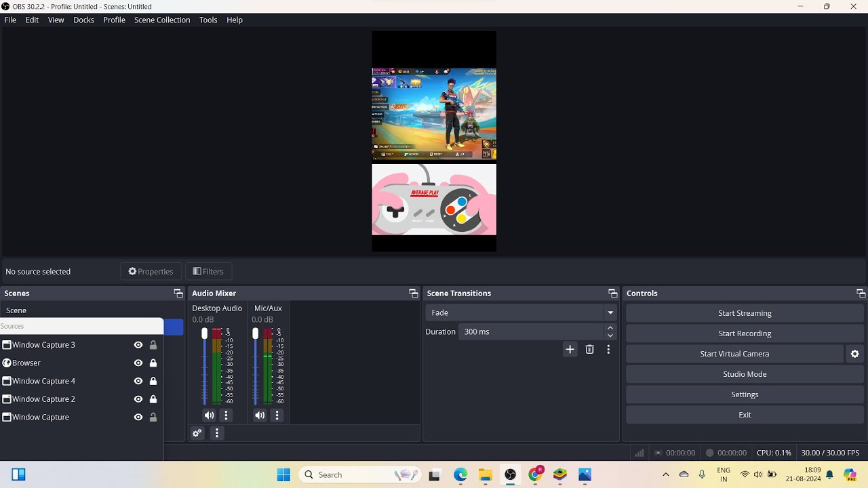868x488 pixels.
Task: Toggle lock on Window Capture 4
Action: tap(153, 381)
